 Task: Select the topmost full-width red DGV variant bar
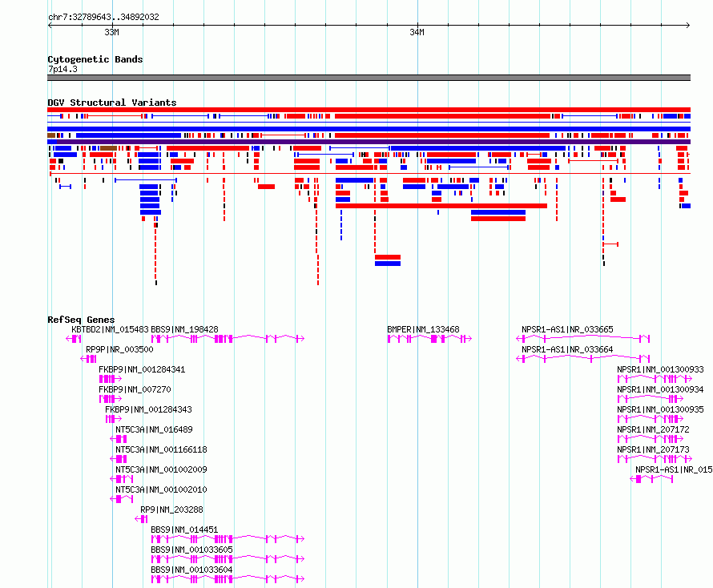tap(369, 110)
